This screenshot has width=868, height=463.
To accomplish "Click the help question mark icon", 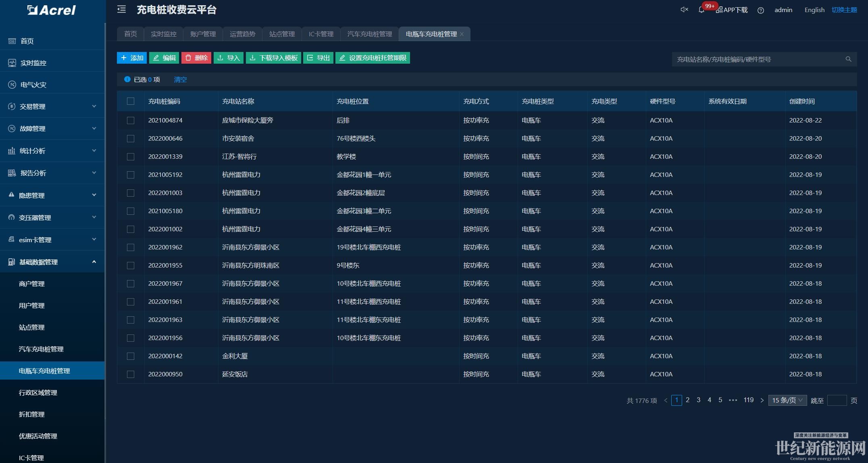I will 760,10.
